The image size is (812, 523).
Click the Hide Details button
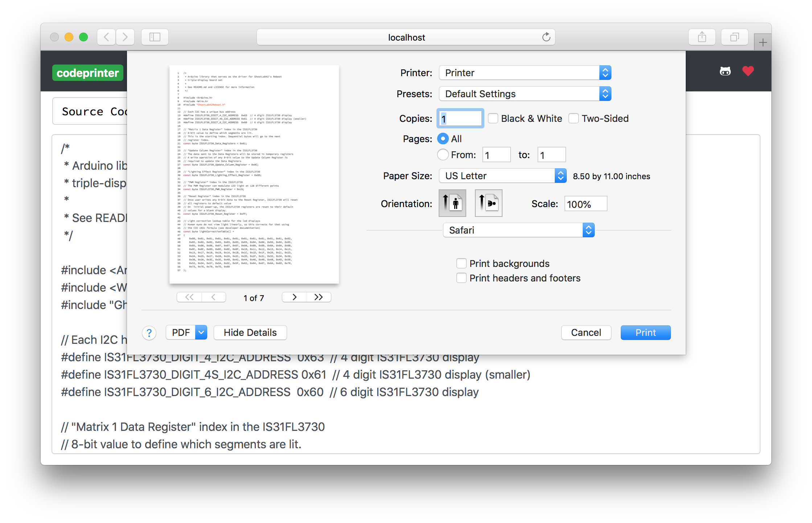250,333
